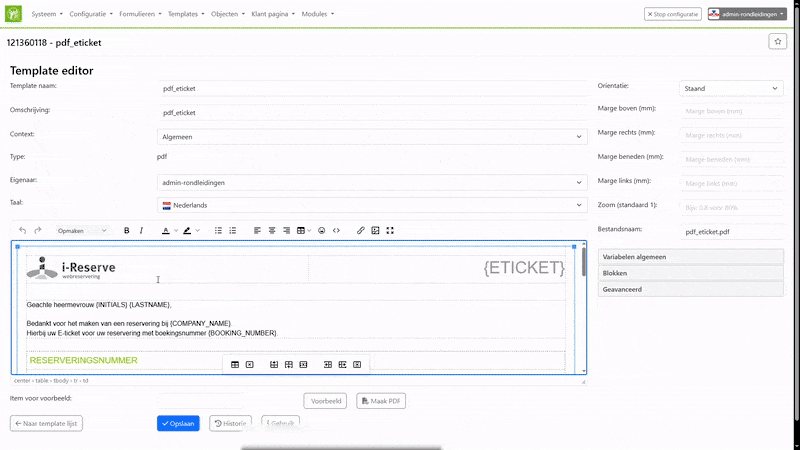This screenshot has height=450, width=800.
Task: Click the star favorite icon
Action: click(777, 41)
